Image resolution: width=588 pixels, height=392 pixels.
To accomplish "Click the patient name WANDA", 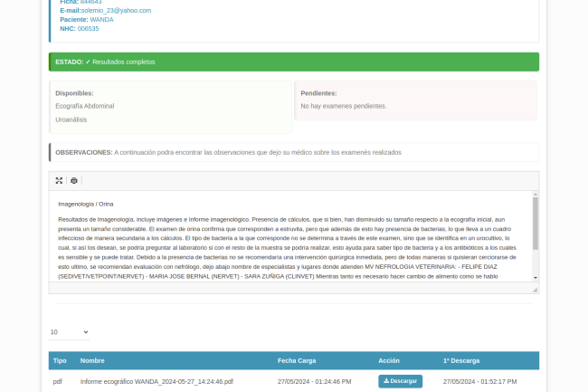I will (x=102, y=19).
